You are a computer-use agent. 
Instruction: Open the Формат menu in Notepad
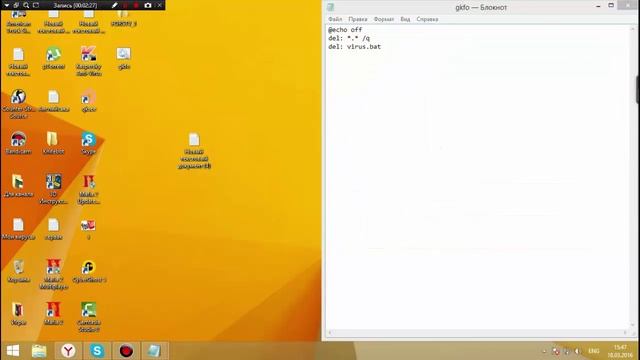[x=384, y=19]
